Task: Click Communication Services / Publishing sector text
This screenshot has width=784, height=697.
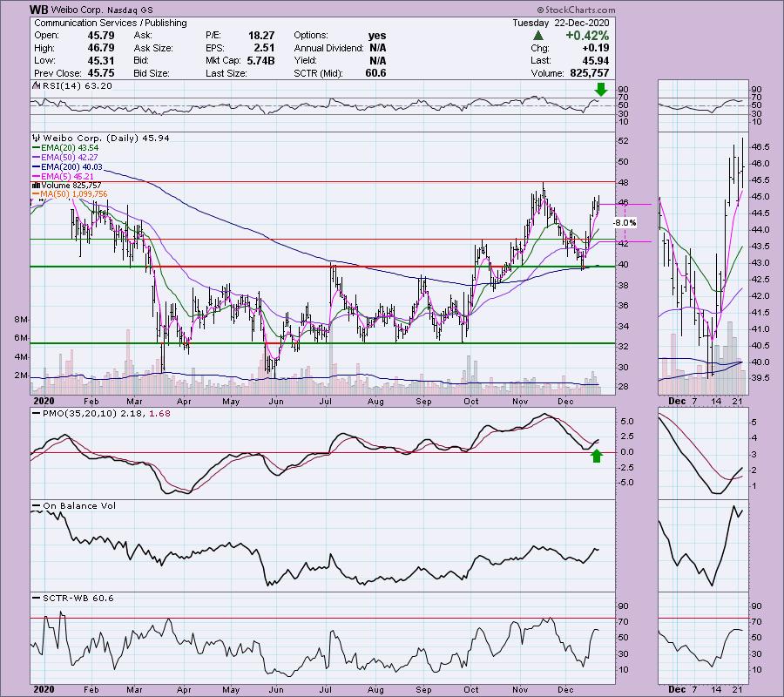Action: (110, 23)
